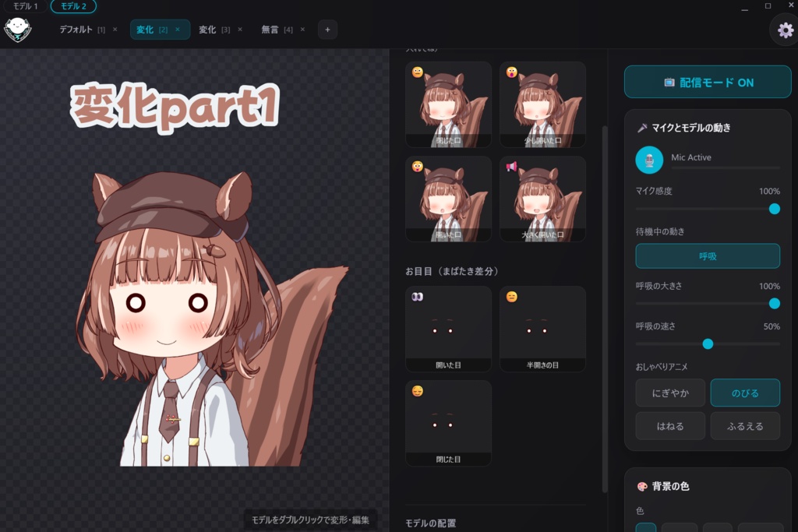Click the 待機中の動き label
This screenshot has width=798, height=532.
coord(660,231)
